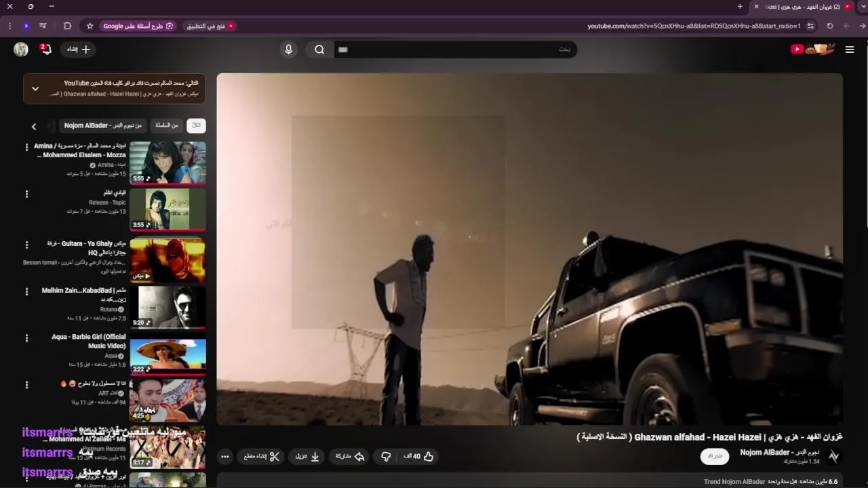
Task: Open options menu for Amina Mozza video
Action: 26,147
